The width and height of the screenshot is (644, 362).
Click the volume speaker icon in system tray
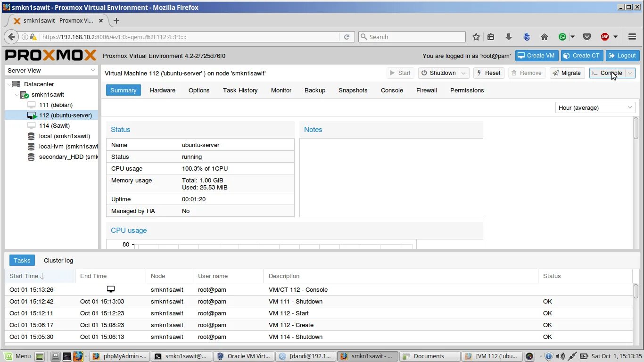tap(560, 356)
